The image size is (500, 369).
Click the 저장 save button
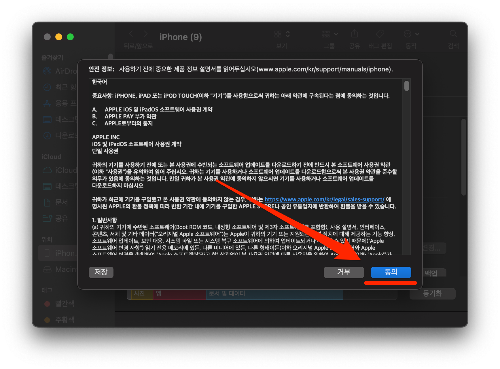(x=101, y=272)
